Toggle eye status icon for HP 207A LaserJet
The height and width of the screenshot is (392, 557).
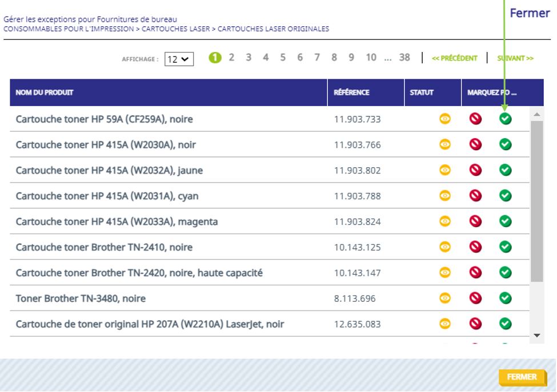click(x=445, y=324)
